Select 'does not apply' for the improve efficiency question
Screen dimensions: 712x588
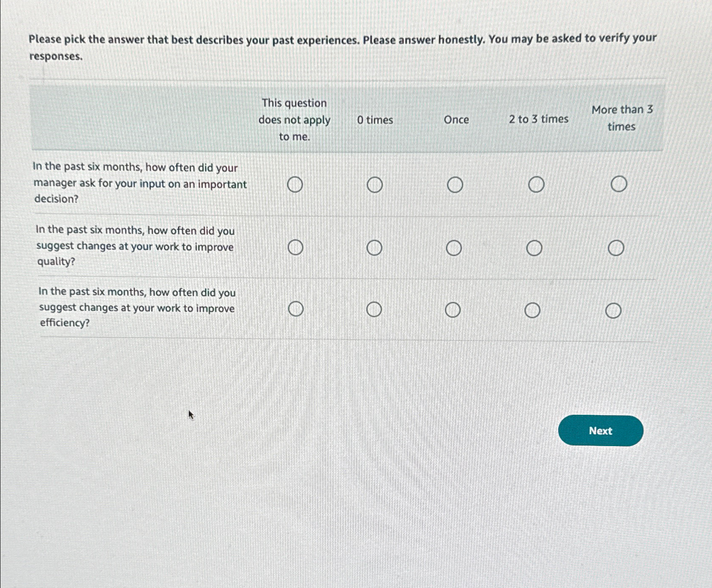(296, 310)
